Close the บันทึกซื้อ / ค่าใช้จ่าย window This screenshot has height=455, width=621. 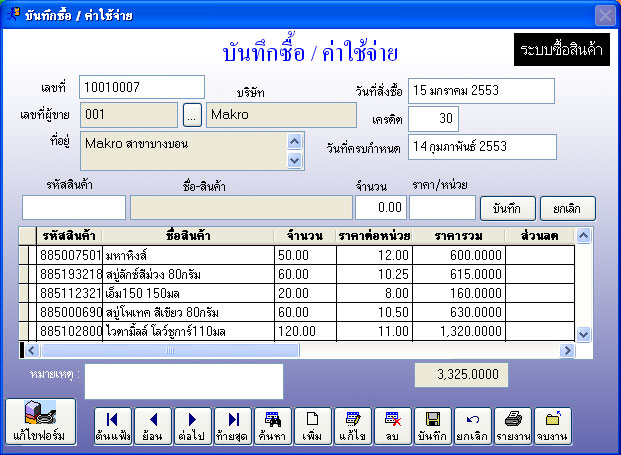pyautogui.click(x=605, y=16)
